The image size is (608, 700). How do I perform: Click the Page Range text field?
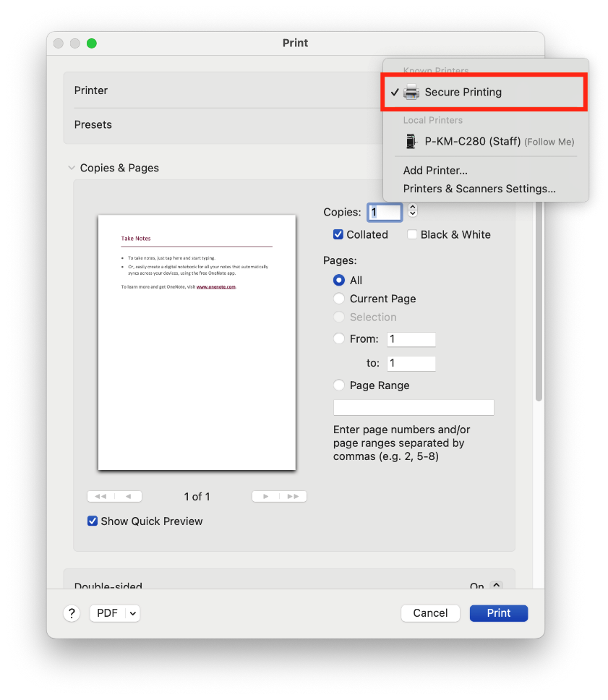(x=414, y=407)
